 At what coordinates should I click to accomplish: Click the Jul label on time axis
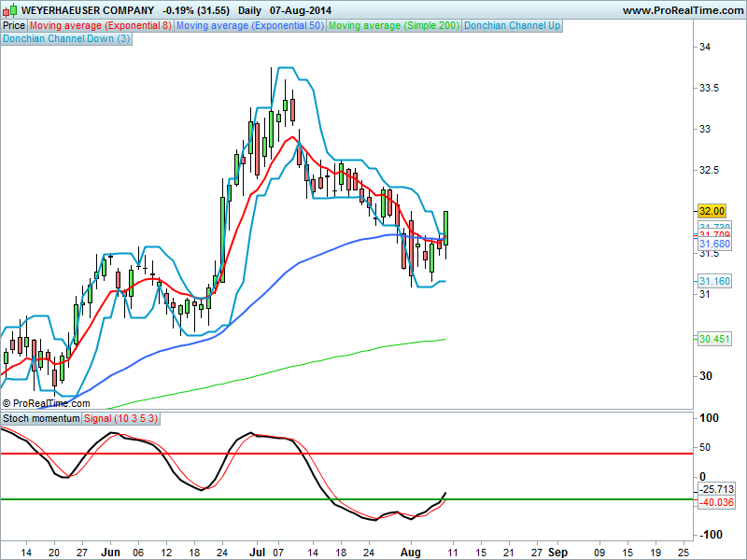click(258, 553)
